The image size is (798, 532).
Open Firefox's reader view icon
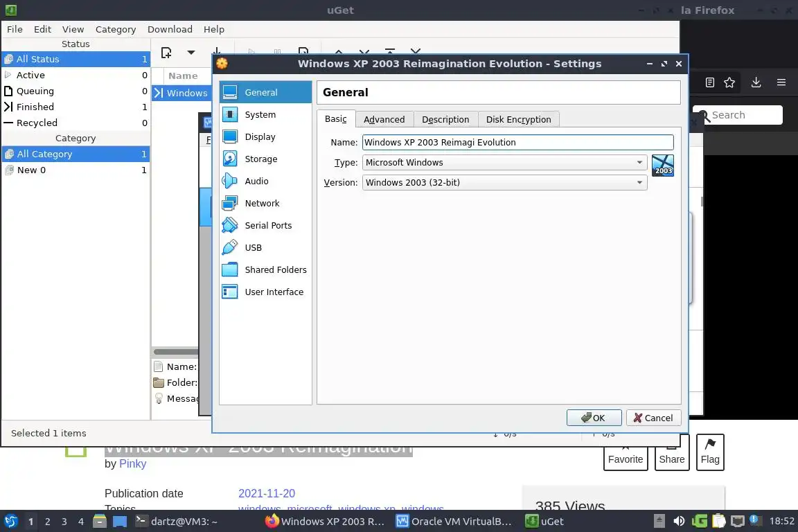710,82
